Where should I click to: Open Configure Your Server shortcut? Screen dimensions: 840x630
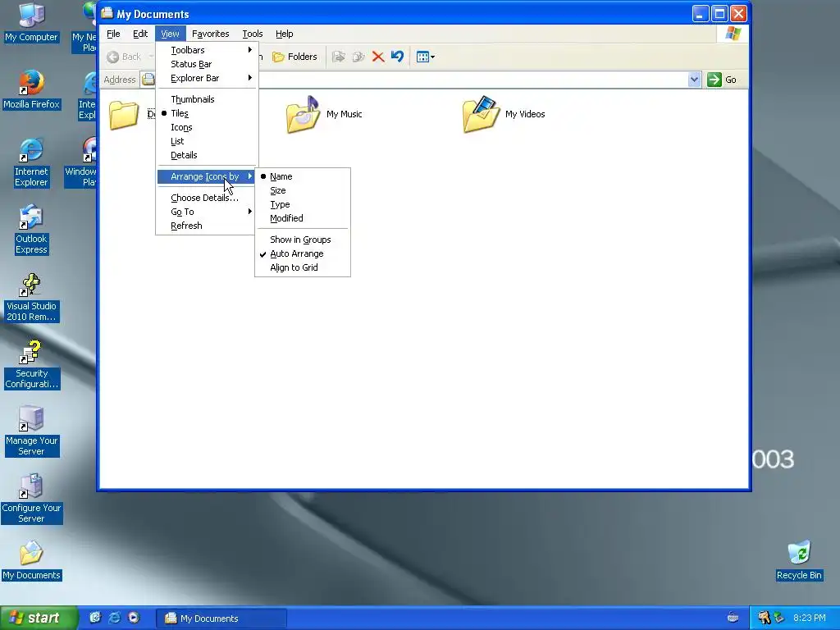[31, 499]
